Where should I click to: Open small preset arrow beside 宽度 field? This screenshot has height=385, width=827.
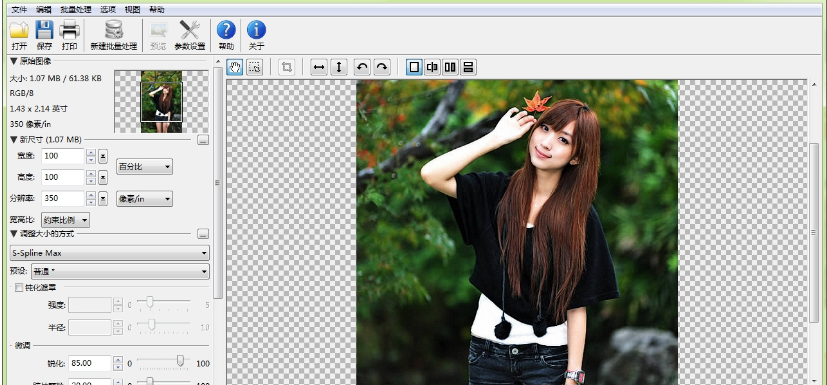pos(103,156)
